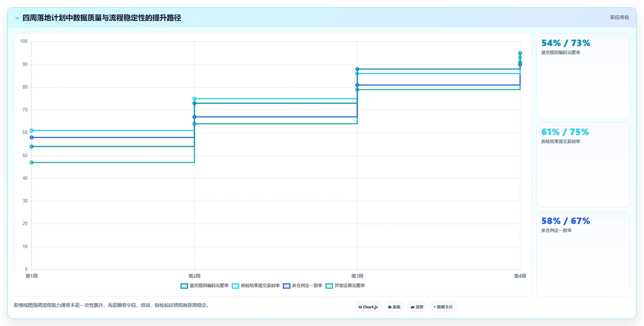Click the 质检结果提交及时率 card caption
This screenshot has width=644, height=326.
click(561, 142)
